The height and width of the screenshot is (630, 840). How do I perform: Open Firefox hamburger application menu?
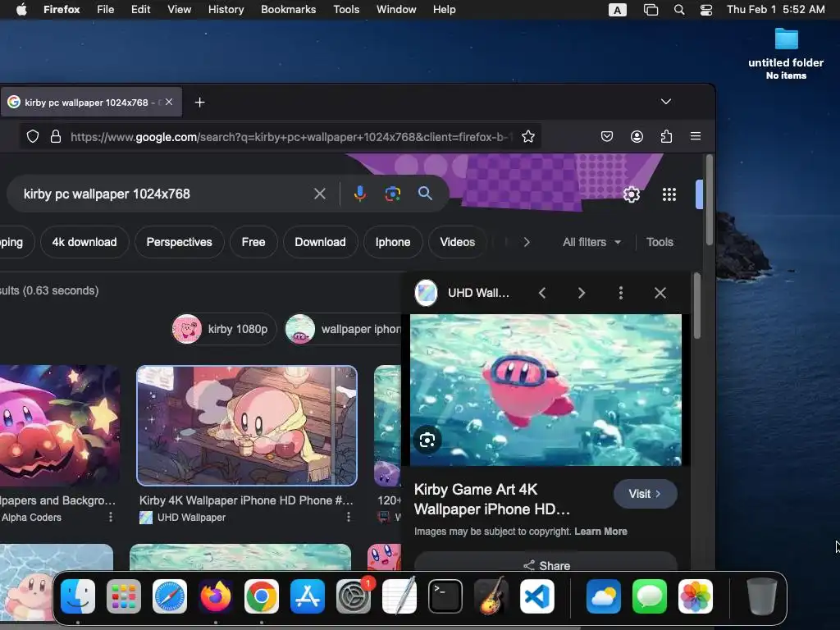click(x=696, y=137)
